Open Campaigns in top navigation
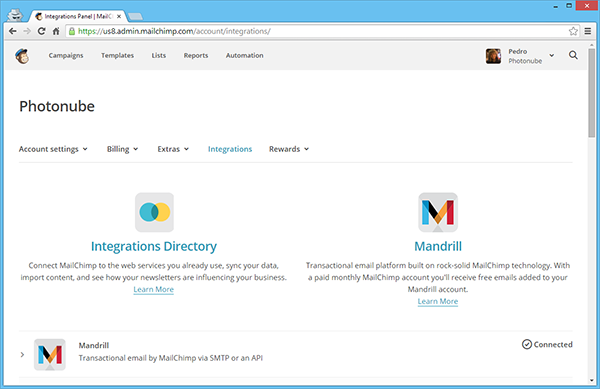Viewport: 600px width, 389px height. [x=66, y=55]
